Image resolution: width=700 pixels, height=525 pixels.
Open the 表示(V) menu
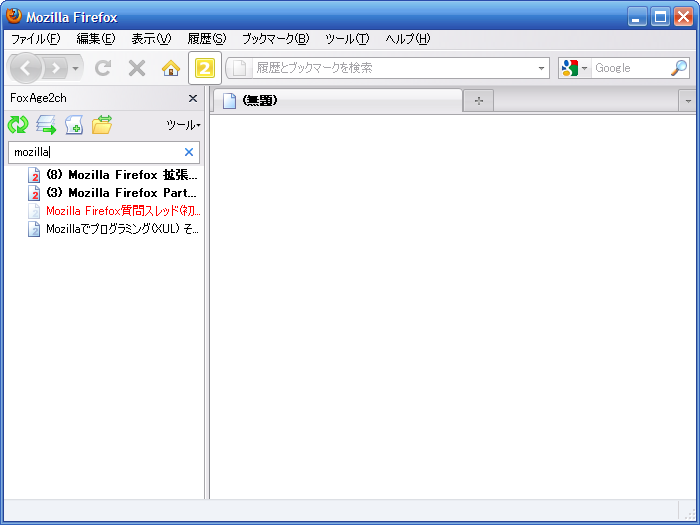point(151,39)
